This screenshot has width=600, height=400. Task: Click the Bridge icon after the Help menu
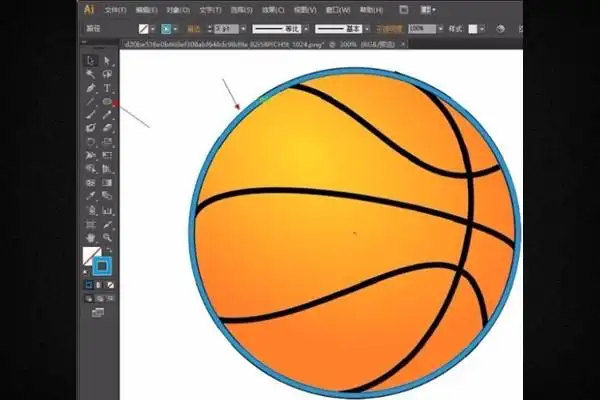(404, 10)
